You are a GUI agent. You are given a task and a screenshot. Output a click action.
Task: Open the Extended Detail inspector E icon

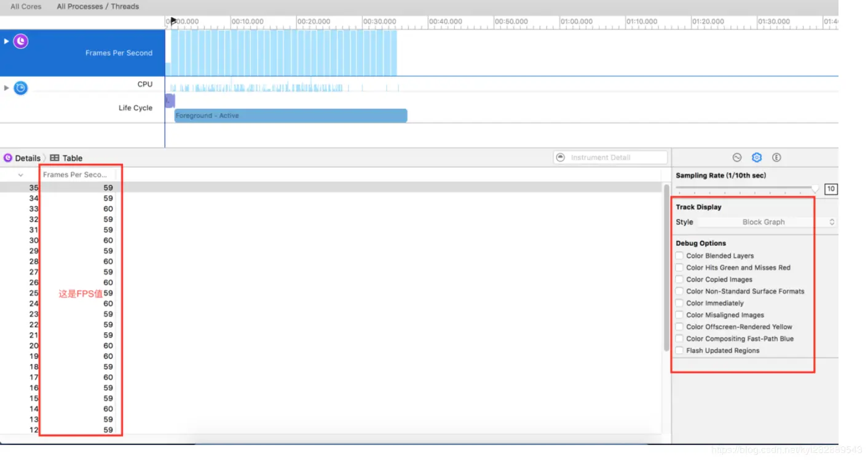[776, 157]
